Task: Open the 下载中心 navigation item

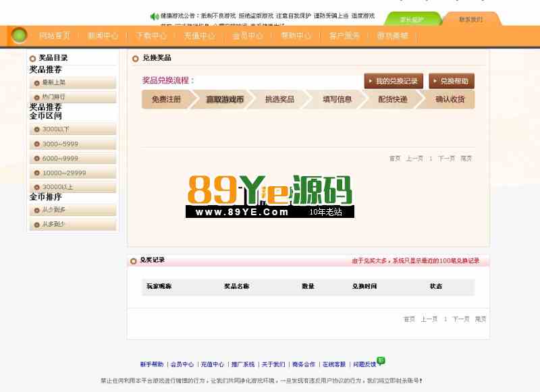Action: pyautogui.click(x=151, y=36)
